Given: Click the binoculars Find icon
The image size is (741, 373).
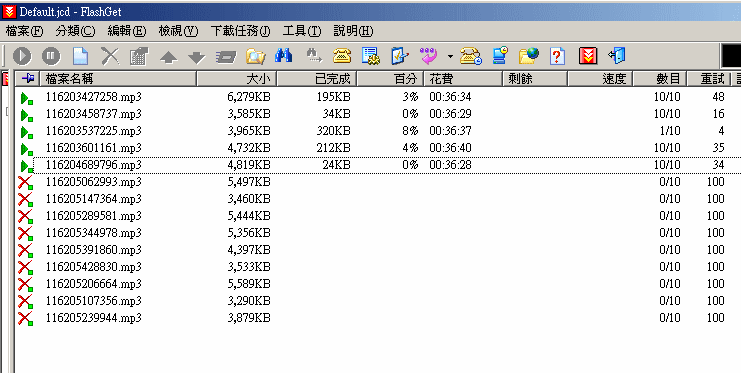Looking at the screenshot, I should pos(284,56).
